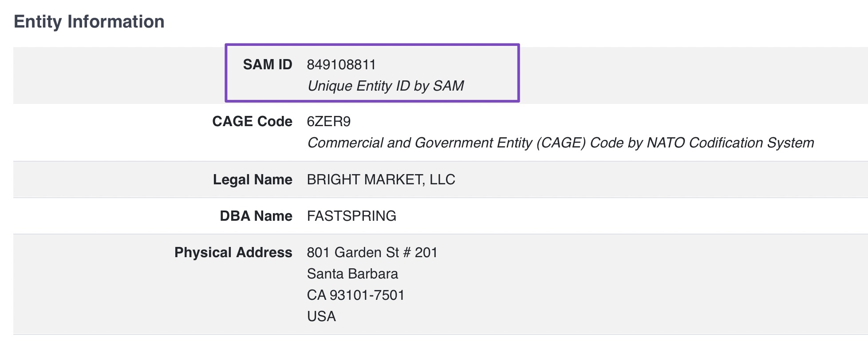Click the Legal Name label
Viewport: 868px width, 342px height.
click(253, 179)
